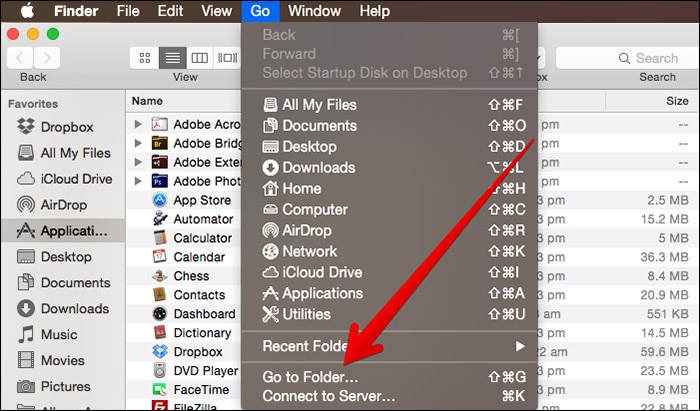Choose Network from the Go menu

click(389, 252)
